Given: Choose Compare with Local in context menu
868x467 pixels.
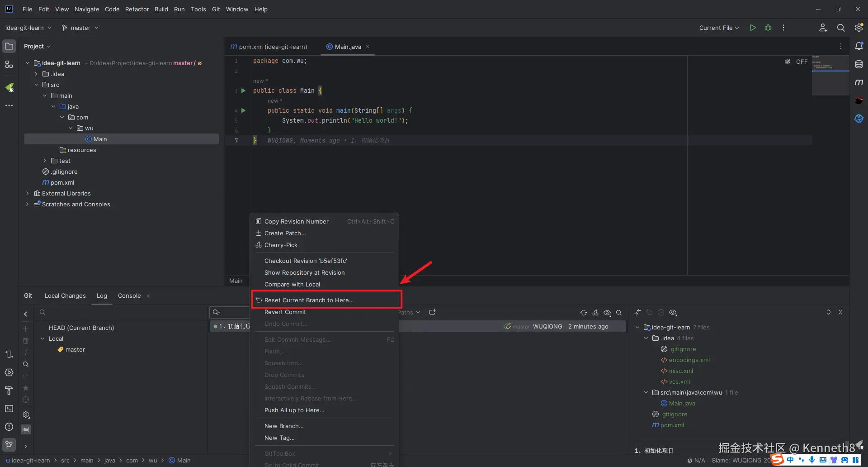Looking at the screenshot, I should pyautogui.click(x=325, y=284).
